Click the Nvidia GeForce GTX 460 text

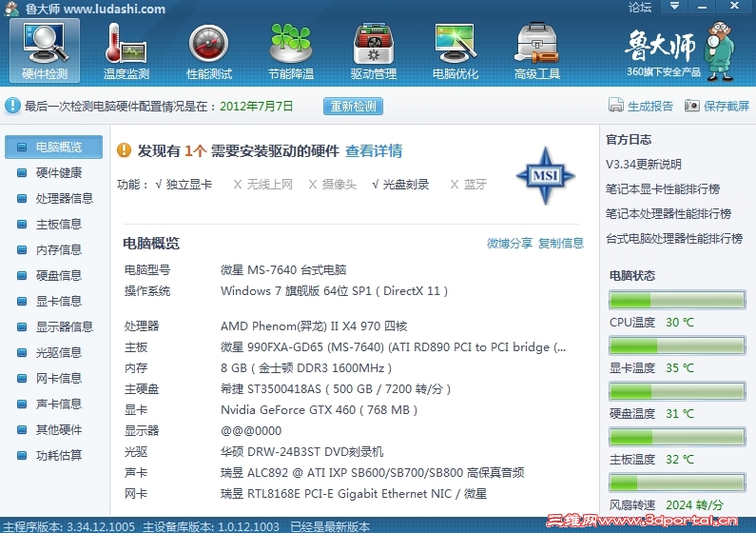(x=319, y=410)
